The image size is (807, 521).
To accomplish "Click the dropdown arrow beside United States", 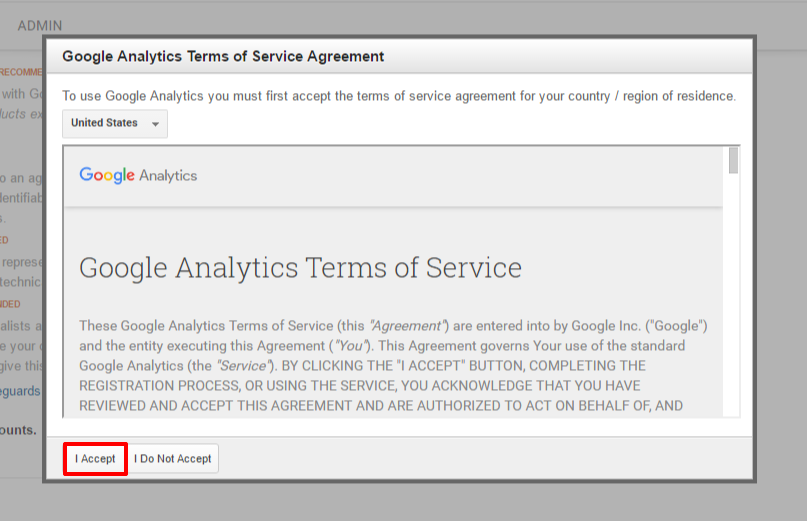I will click(x=155, y=124).
